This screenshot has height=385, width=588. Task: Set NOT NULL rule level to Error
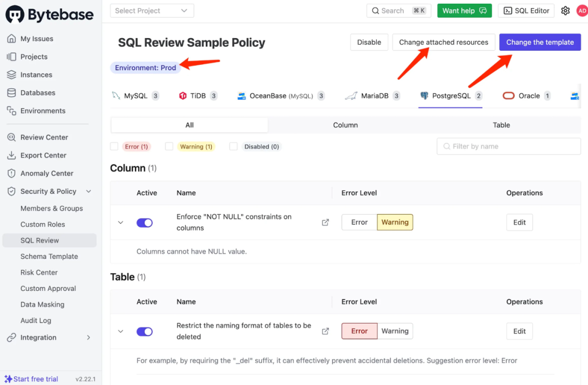coord(359,222)
